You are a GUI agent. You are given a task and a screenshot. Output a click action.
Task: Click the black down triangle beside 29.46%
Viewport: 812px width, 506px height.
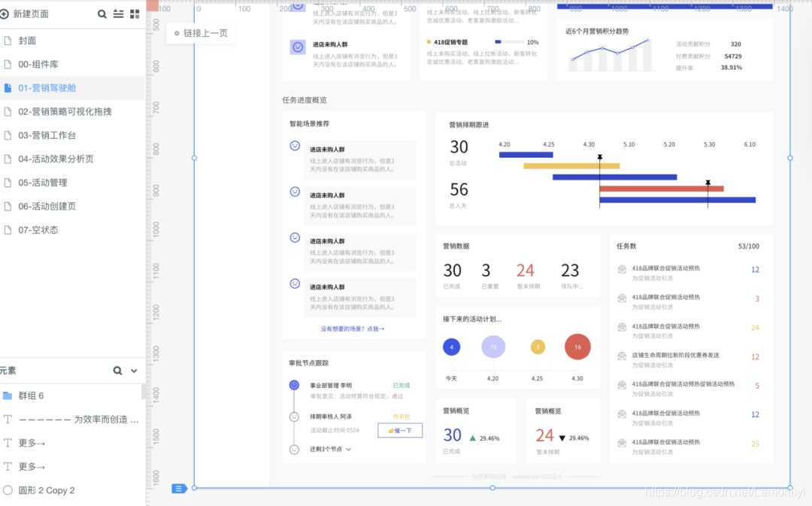[562, 438]
